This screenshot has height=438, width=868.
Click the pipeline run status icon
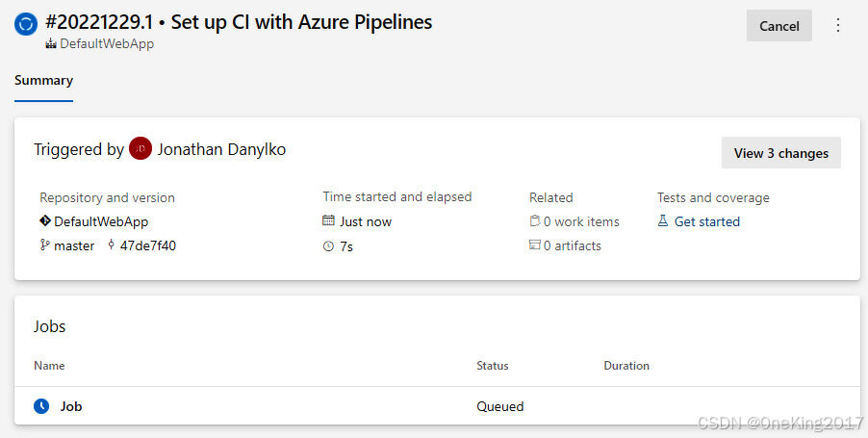pos(26,25)
